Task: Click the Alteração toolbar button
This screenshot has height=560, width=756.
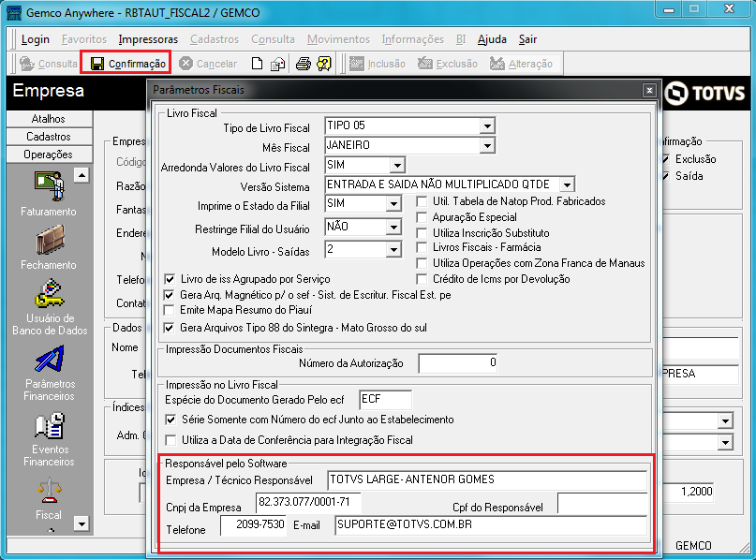Action: point(521,64)
